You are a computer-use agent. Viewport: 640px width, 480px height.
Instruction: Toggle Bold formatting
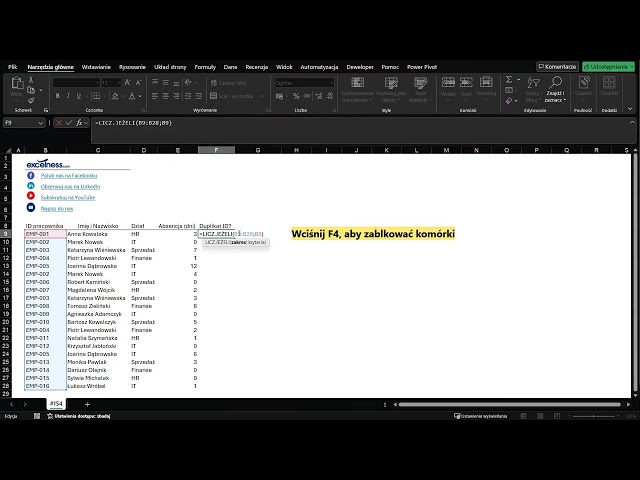58,96
